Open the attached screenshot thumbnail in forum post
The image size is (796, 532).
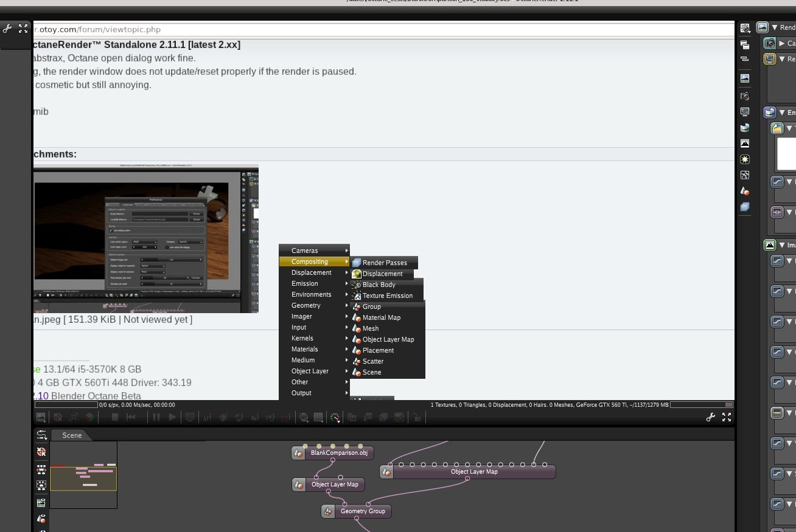[x=146, y=239]
